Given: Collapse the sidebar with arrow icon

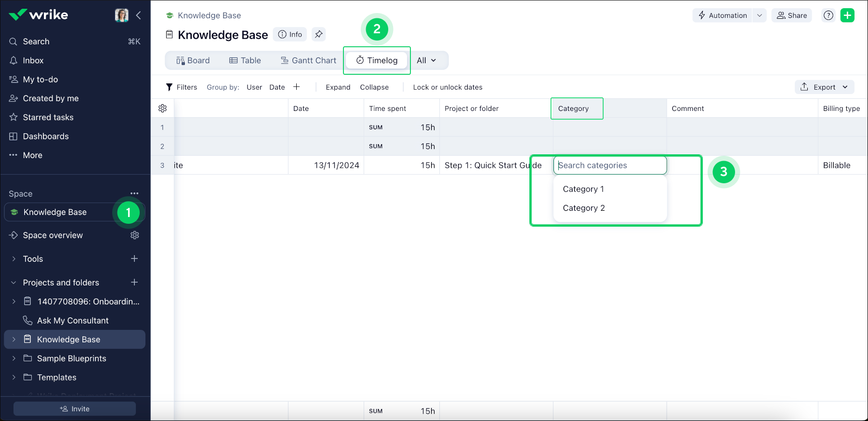Looking at the screenshot, I should (139, 15).
